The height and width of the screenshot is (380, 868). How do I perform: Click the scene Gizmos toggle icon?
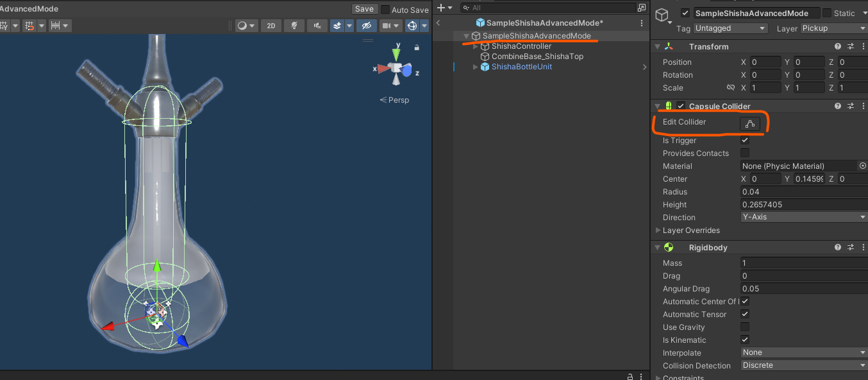[412, 26]
